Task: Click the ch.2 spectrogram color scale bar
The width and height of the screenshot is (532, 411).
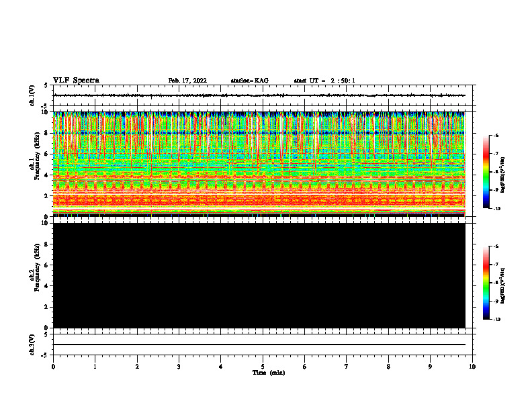Action: click(x=486, y=283)
